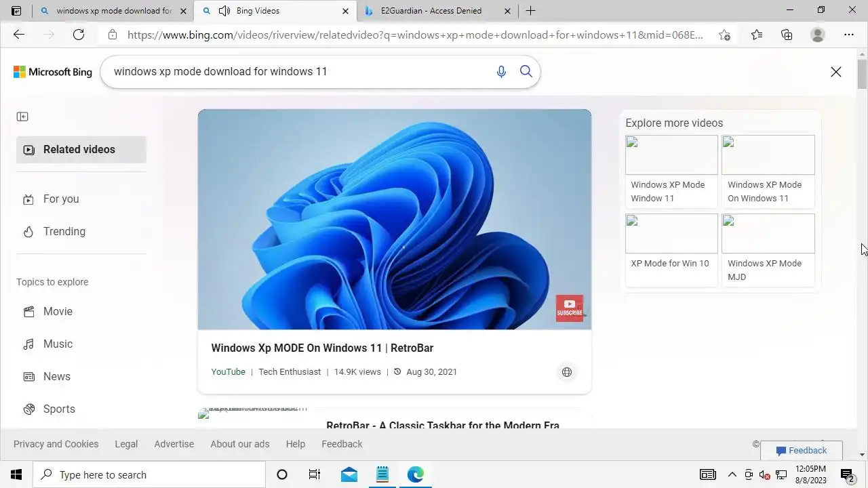Viewport: 868px width, 488px height.
Task: Open RetroBar Classic Taskbar video title
Action: click(x=443, y=424)
